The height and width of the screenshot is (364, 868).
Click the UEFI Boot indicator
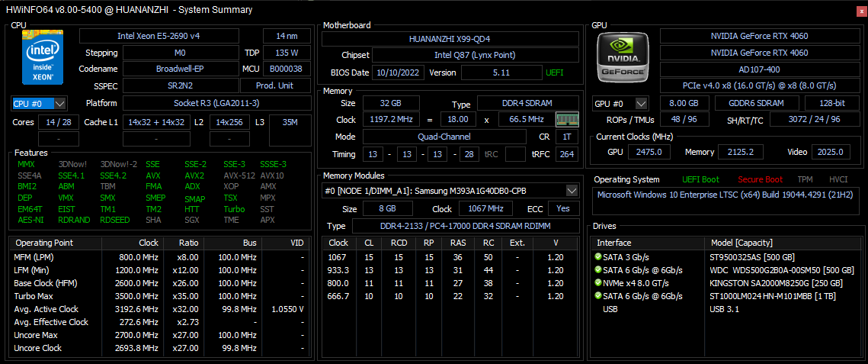(x=700, y=179)
